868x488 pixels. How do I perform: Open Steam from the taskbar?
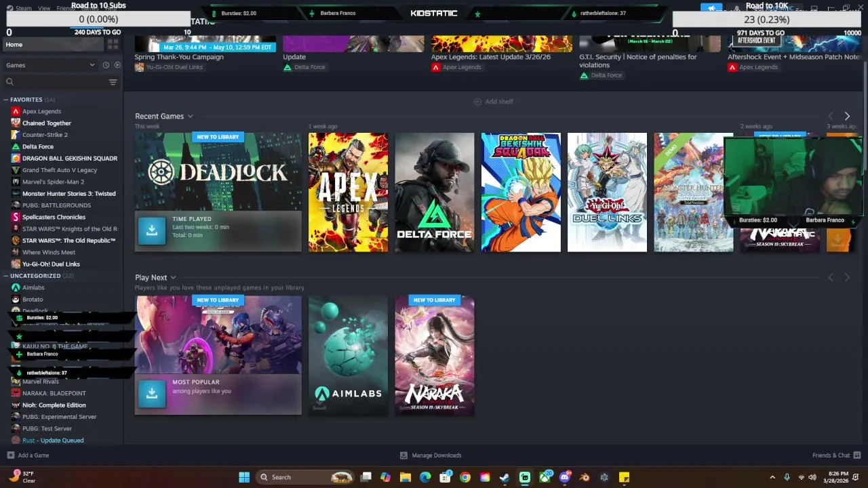point(505,477)
